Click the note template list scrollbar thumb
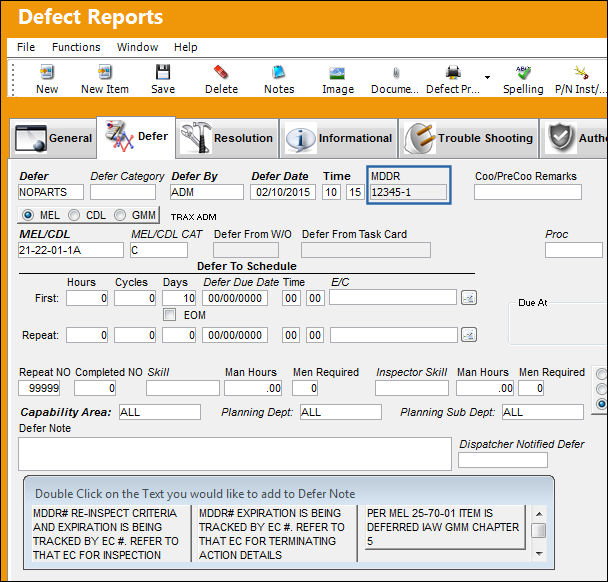608x582 pixels. click(539, 530)
